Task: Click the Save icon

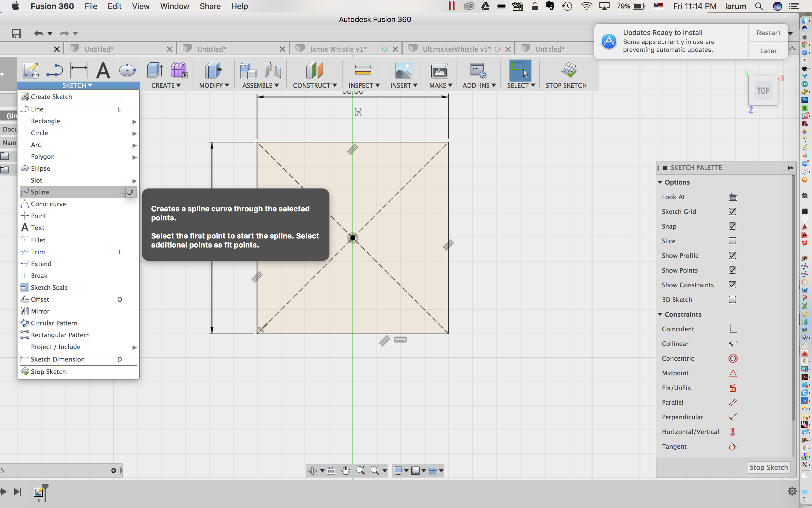Action: click(x=16, y=34)
